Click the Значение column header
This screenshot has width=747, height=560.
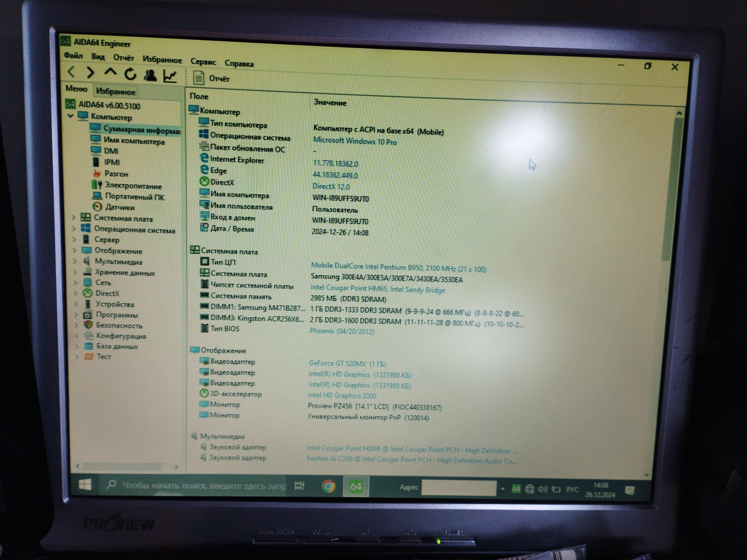[330, 103]
